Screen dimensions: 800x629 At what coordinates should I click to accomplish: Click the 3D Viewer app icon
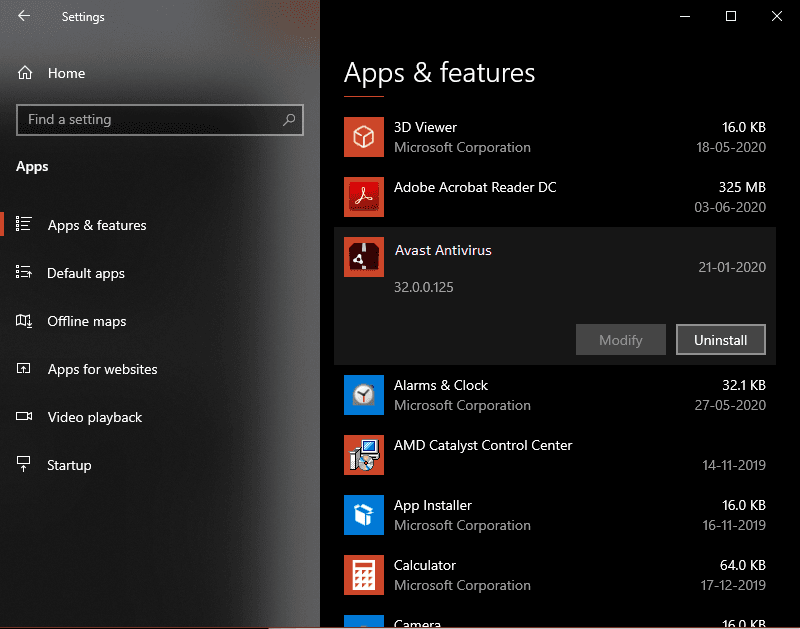(364, 137)
